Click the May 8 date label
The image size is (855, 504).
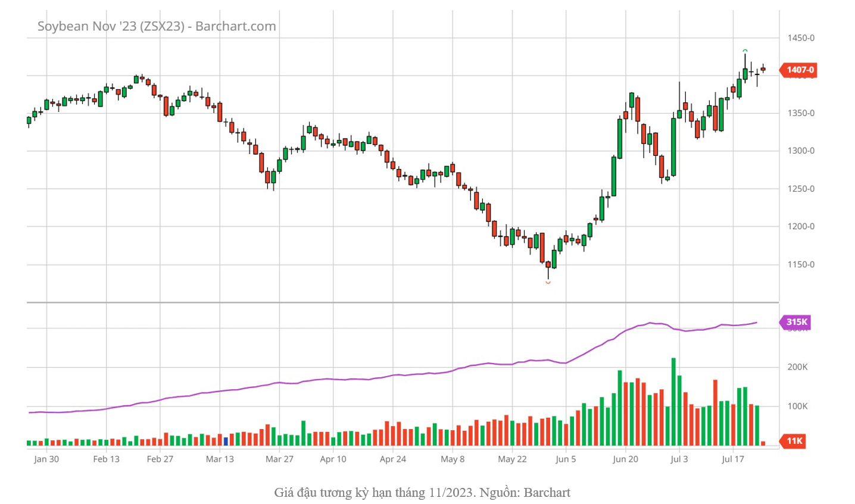[453, 459]
